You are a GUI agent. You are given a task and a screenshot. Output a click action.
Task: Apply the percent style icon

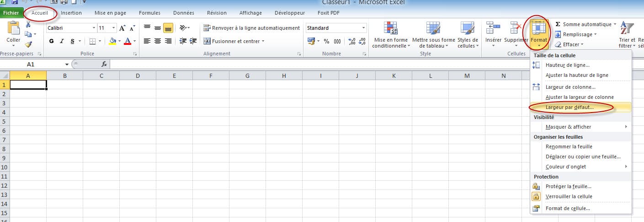327,41
